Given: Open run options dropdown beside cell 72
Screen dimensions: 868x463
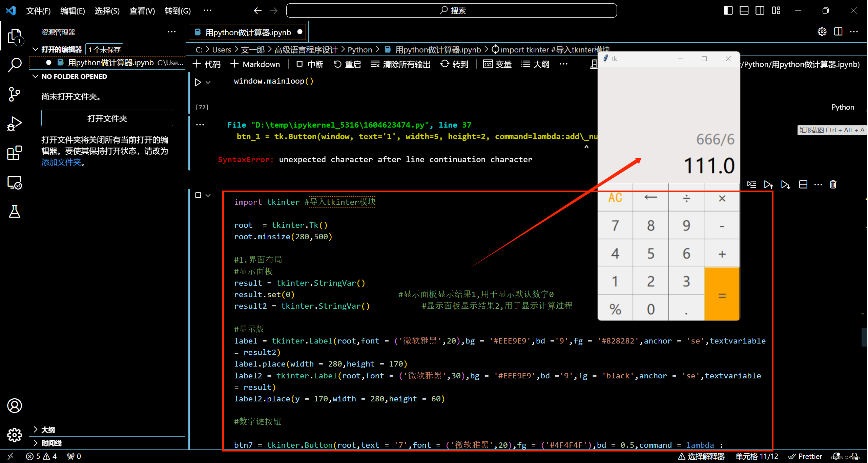Looking at the screenshot, I should click(x=208, y=82).
